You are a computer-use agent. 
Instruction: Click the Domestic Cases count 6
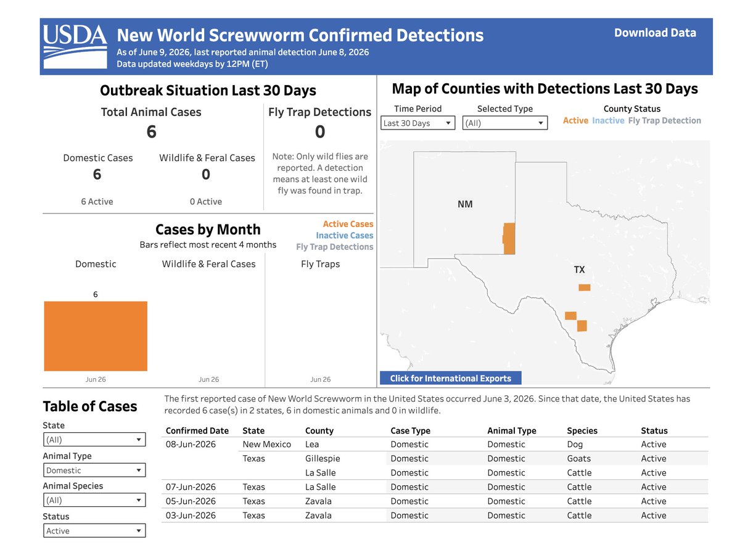97,175
